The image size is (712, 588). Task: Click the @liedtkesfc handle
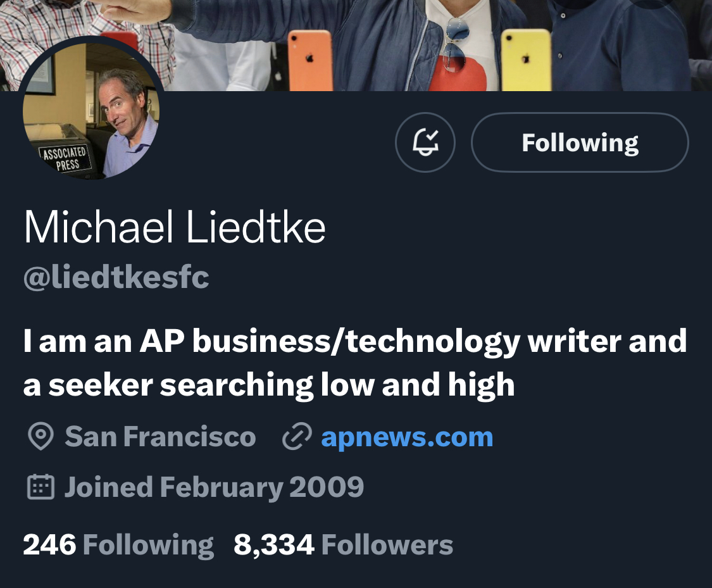116,277
